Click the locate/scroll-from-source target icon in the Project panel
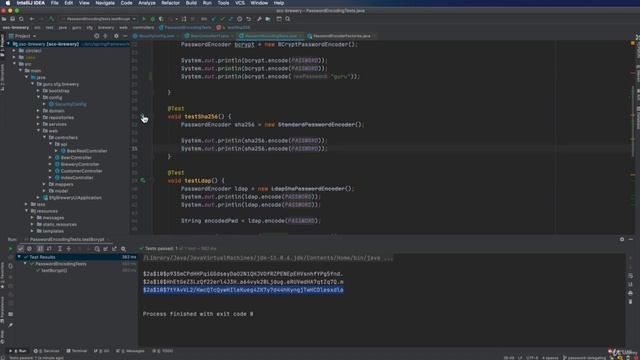Image resolution: width=640 pixels, height=360 pixels. (97, 36)
